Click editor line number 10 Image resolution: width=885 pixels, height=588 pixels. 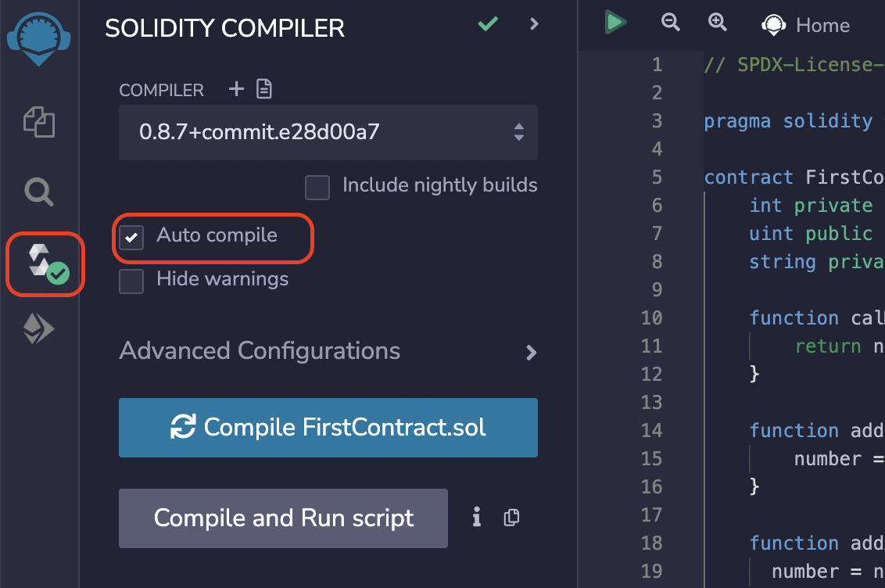(x=652, y=317)
